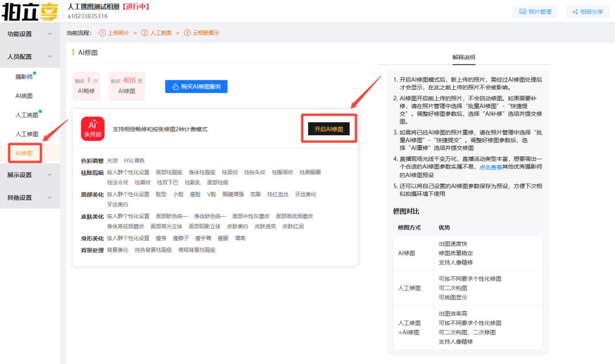The height and width of the screenshot is (364, 615).
Task: Expand the 其他设置 sidebar section
Action: 30,198
